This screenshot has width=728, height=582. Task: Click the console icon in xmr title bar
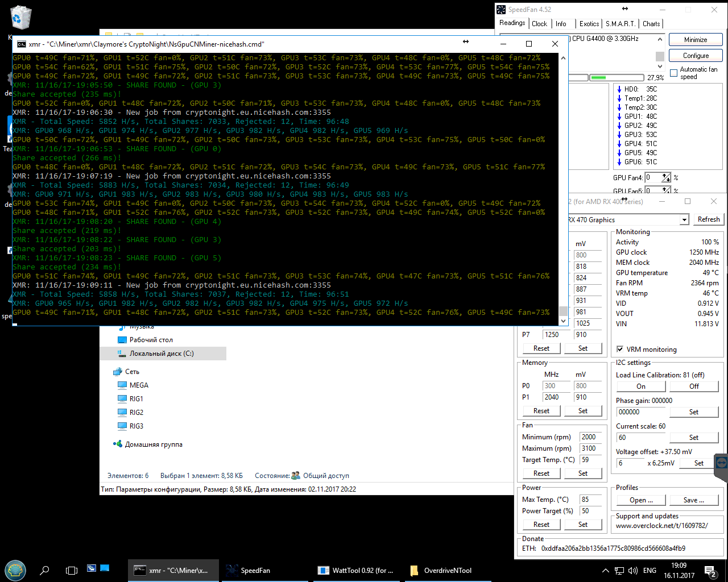(x=21, y=44)
